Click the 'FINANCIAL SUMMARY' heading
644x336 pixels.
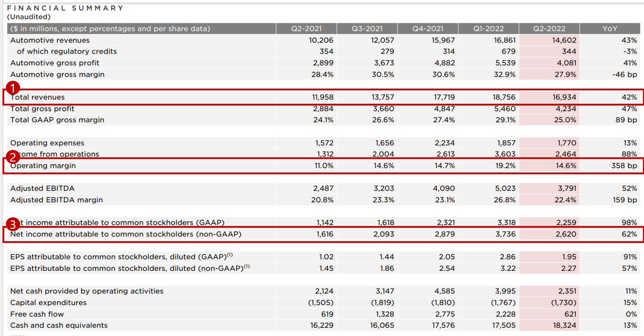coord(65,8)
